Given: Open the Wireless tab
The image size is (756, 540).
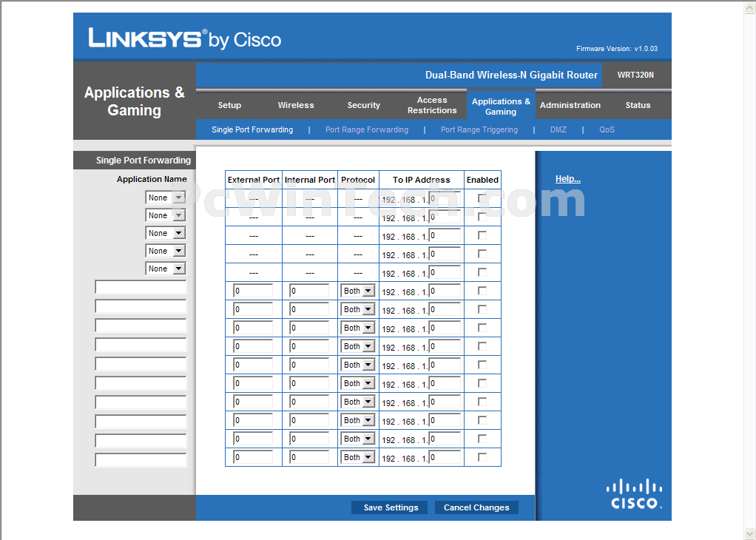Looking at the screenshot, I should point(296,105).
